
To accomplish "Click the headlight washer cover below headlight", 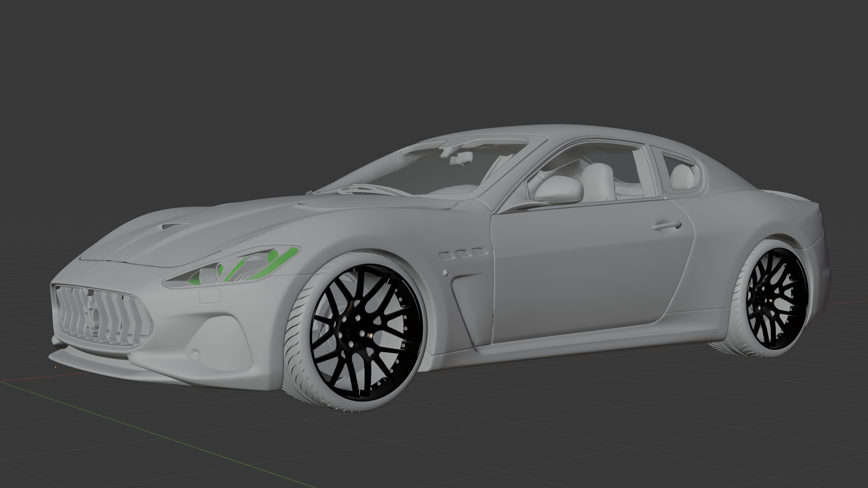I will click(209, 297).
